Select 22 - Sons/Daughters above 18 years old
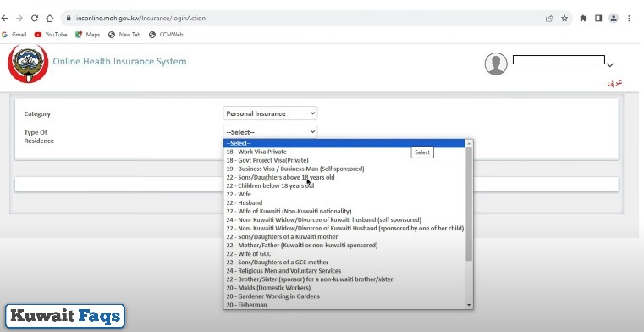 pyautogui.click(x=344, y=177)
